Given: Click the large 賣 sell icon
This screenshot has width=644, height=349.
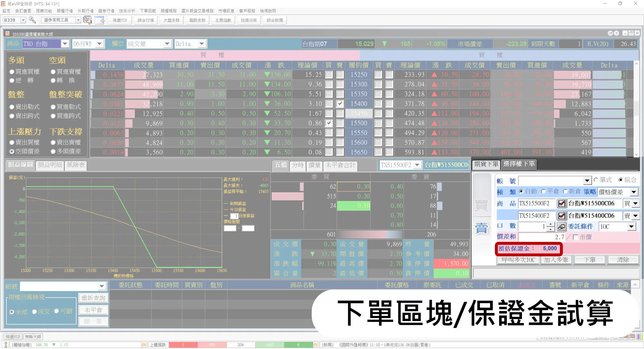Looking at the screenshot, I should 481,228.
